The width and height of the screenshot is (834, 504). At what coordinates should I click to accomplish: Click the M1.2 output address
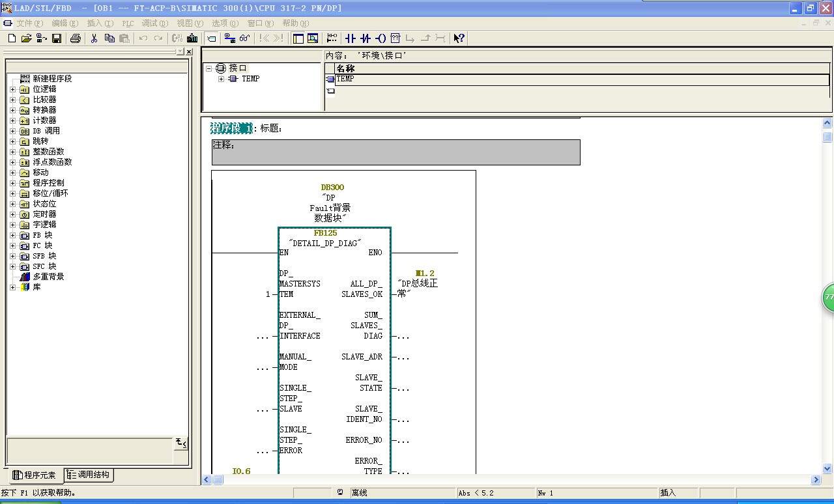point(425,273)
